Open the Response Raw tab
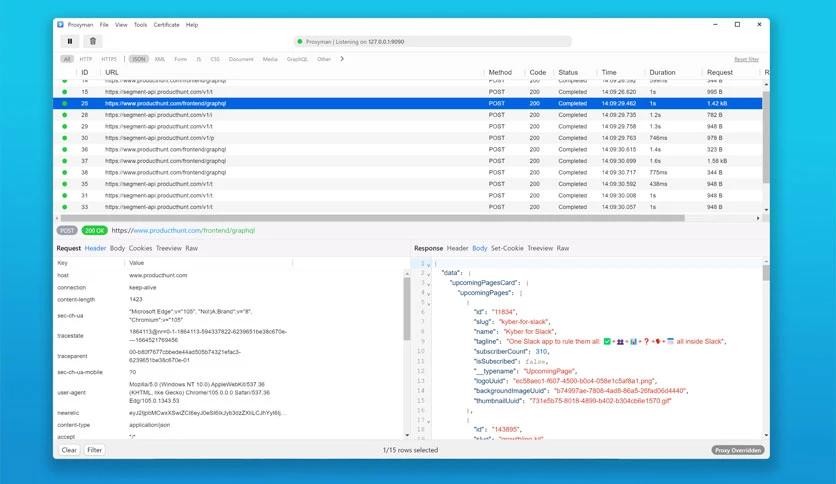Screen dimensions: 836x484 562,248
